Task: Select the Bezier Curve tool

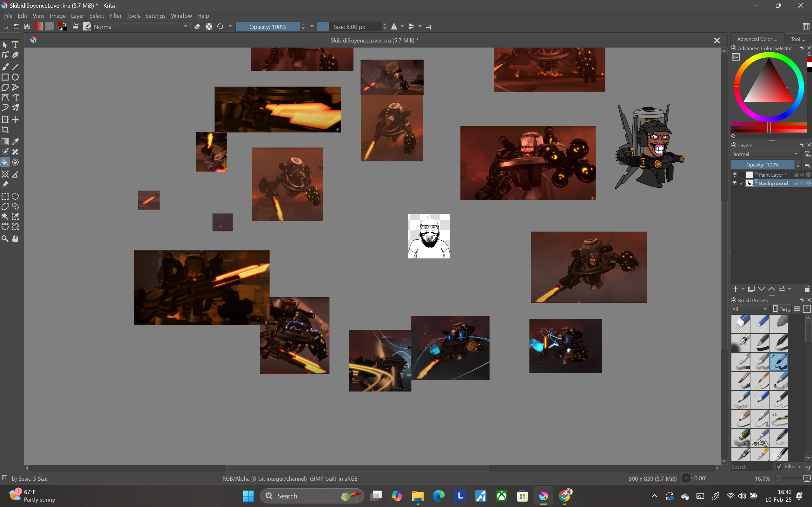Action: point(5,98)
